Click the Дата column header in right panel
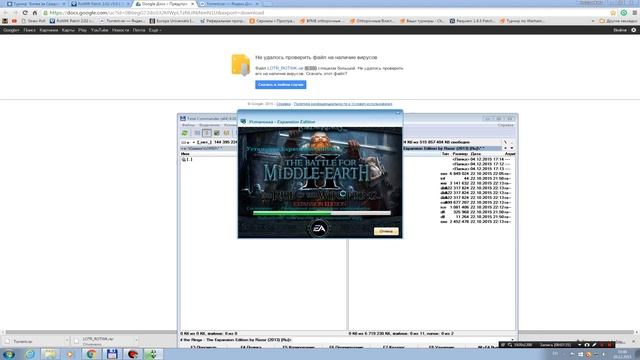 click(x=476, y=154)
